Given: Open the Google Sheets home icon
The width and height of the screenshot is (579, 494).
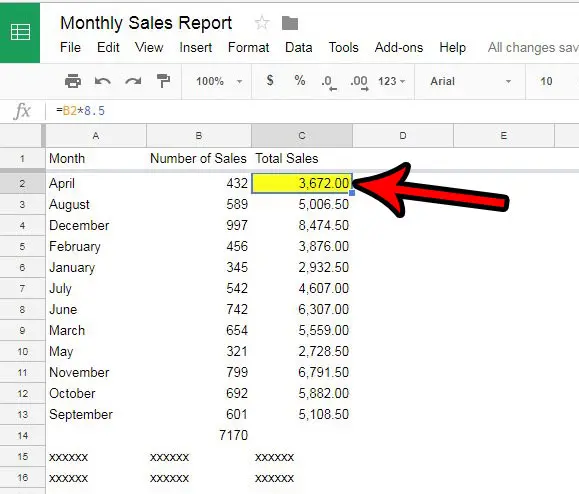Looking at the screenshot, I should click(20, 32).
